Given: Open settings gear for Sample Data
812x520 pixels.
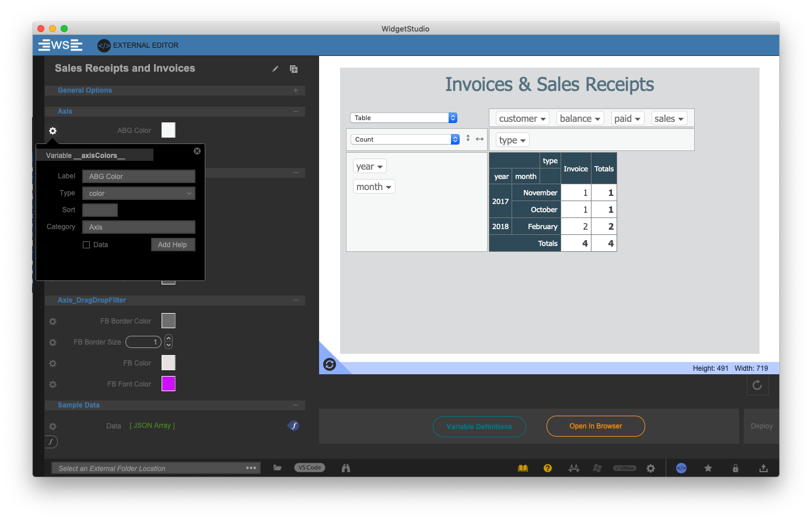Looking at the screenshot, I should point(53,426).
